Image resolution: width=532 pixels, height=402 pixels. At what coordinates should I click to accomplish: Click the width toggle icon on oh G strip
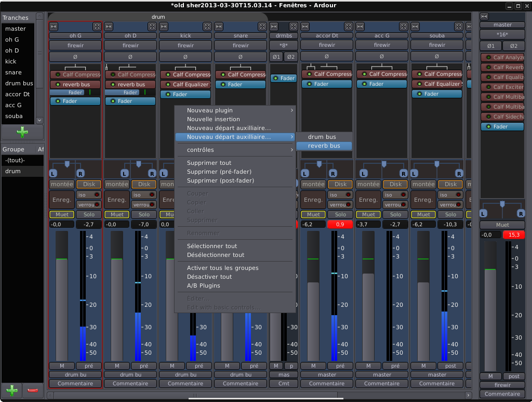54,26
